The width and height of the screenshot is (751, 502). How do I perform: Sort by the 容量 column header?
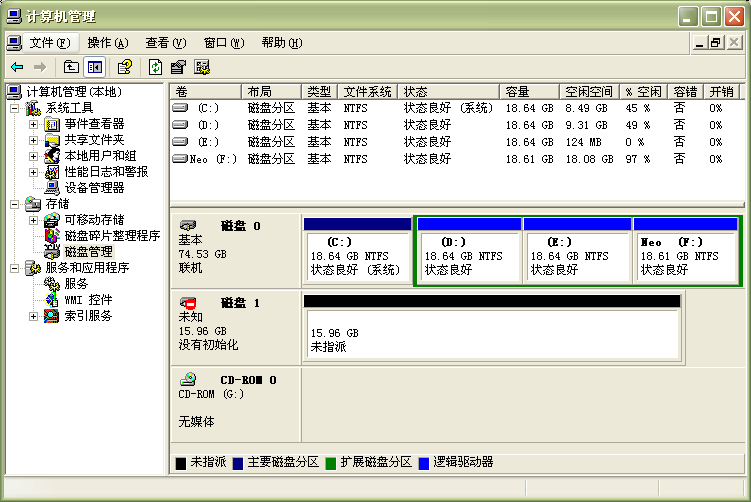(529, 91)
